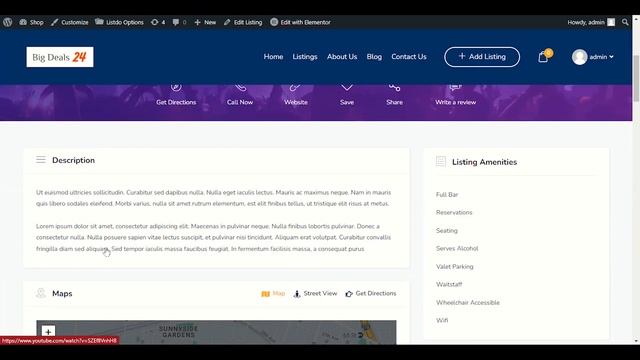Image resolution: width=640 pixels, height=360 pixels.
Task: Click the Description heading text
Action: point(73,160)
